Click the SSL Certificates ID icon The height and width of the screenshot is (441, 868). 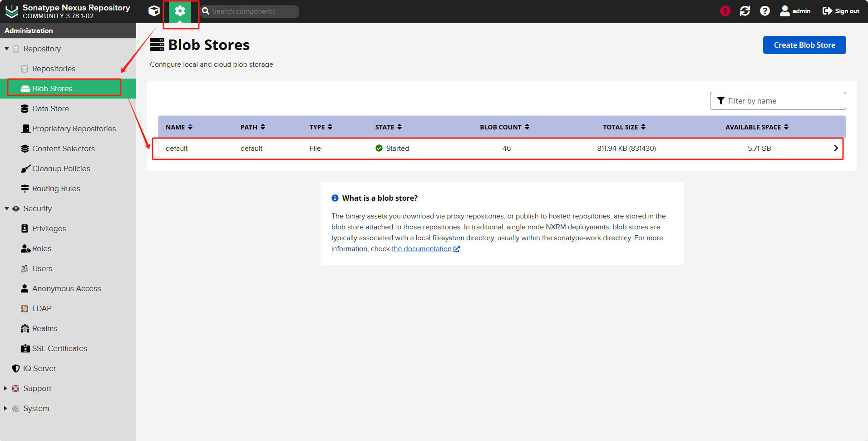point(25,348)
